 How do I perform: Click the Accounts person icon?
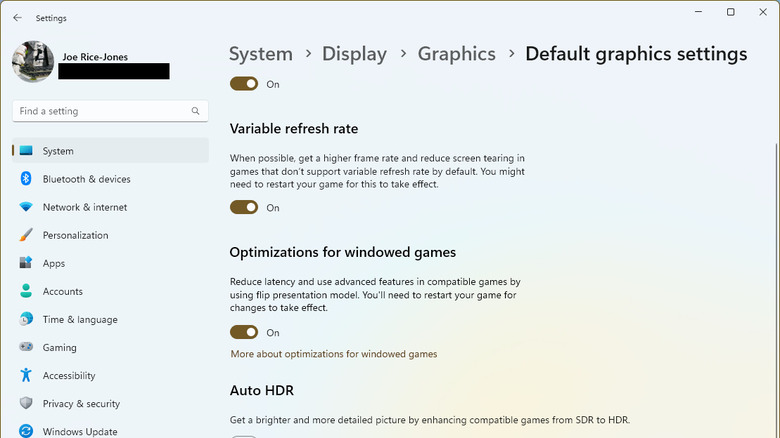26,291
